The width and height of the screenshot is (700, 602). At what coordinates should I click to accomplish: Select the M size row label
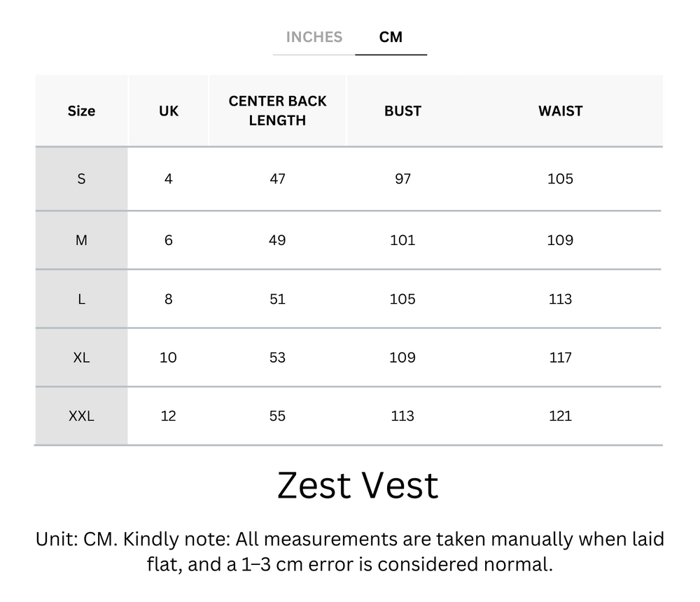(81, 239)
